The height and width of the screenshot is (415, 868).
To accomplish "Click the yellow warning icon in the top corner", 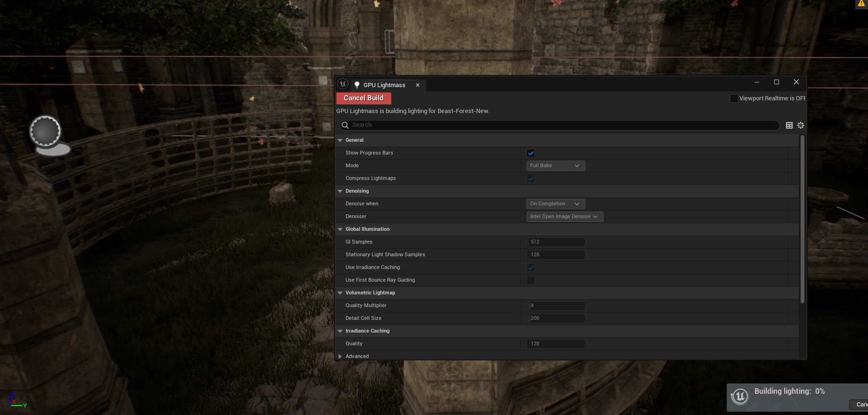I will coord(861,3).
